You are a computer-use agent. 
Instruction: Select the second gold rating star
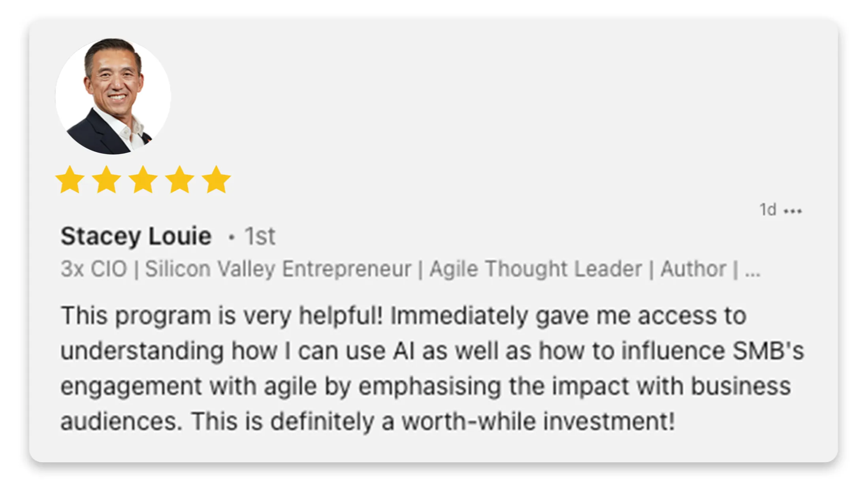[x=106, y=180]
